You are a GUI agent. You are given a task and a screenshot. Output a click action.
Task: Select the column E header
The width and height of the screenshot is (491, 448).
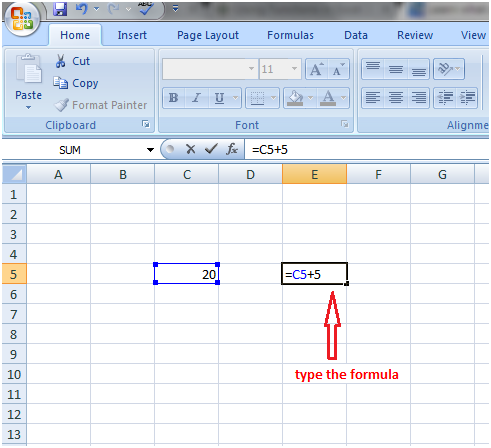click(x=314, y=174)
